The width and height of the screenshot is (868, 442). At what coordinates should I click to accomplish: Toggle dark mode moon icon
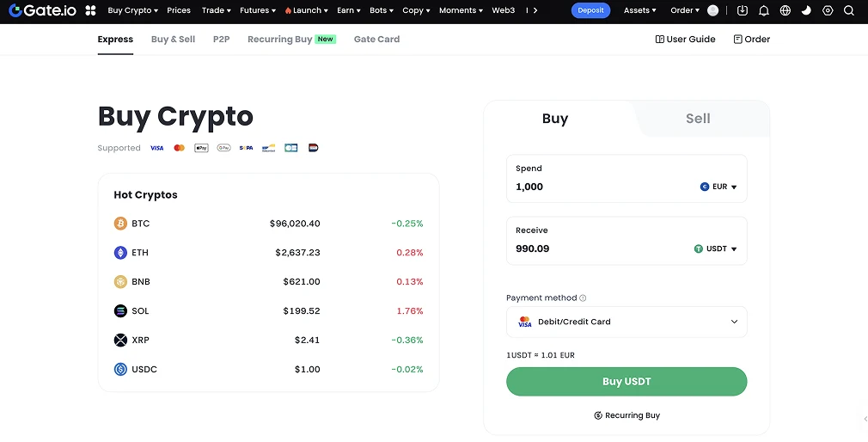coord(807,10)
